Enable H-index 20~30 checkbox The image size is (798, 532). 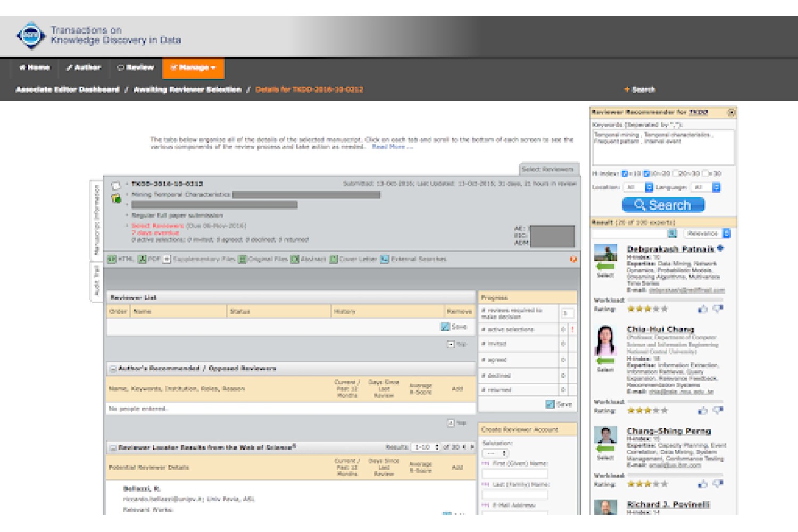[675, 173]
